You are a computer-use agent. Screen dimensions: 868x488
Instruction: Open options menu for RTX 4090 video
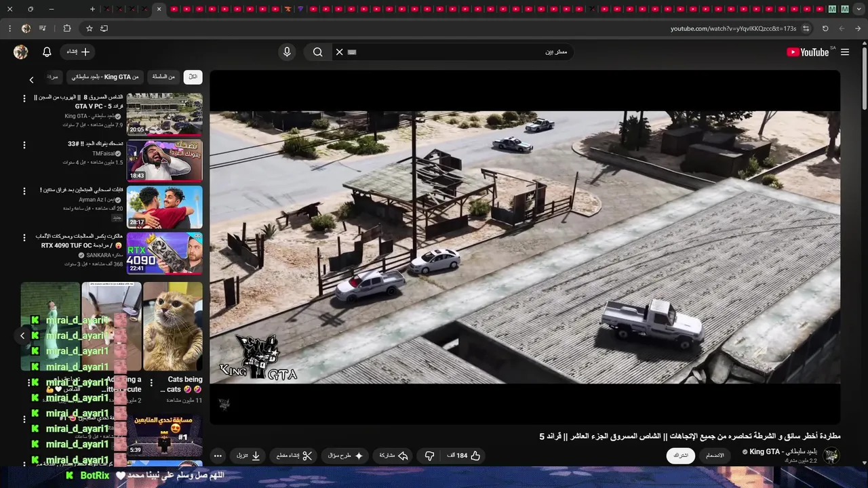point(24,237)
